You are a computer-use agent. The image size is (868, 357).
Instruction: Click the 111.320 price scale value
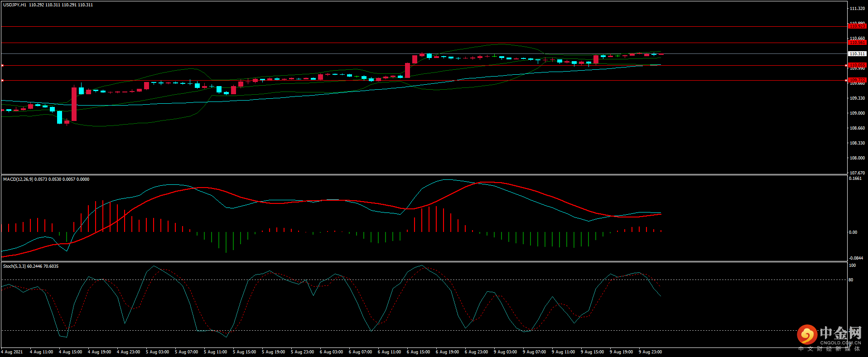tap(857, 9)
